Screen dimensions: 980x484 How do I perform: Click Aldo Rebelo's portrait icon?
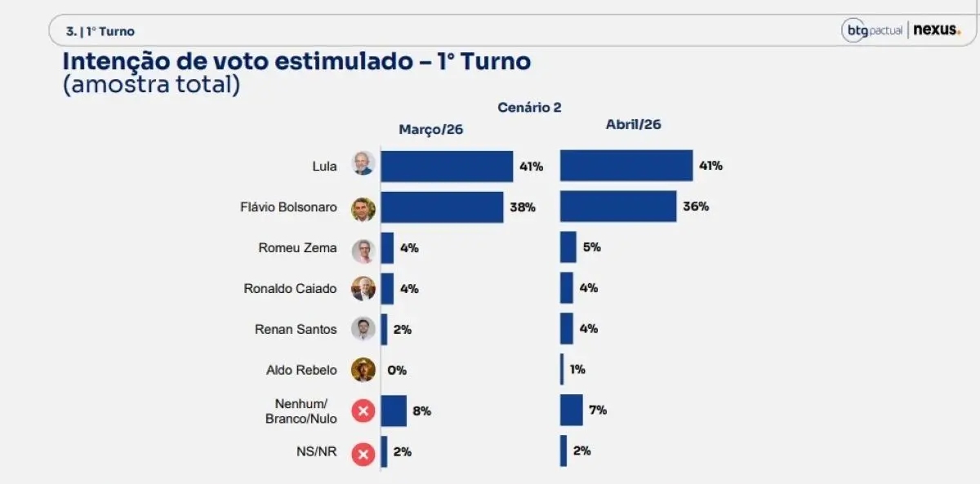pos(363,370)
